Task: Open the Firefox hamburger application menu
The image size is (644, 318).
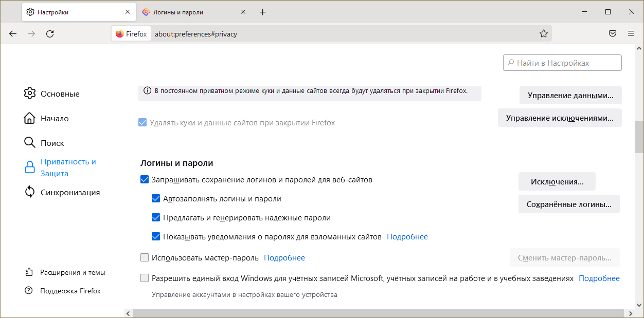Action: point(631,34)
